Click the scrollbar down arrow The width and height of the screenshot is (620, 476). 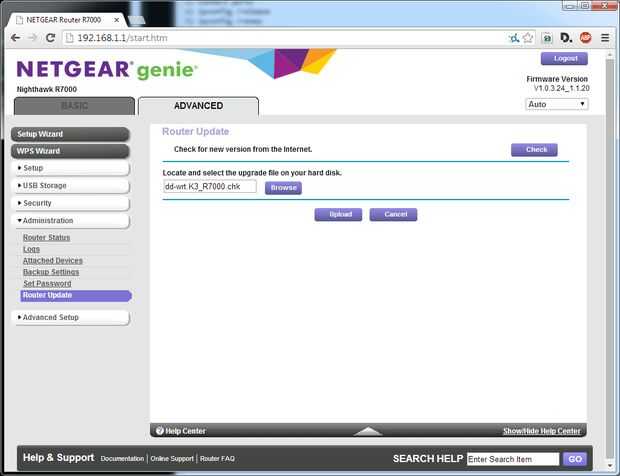(609, 465)
